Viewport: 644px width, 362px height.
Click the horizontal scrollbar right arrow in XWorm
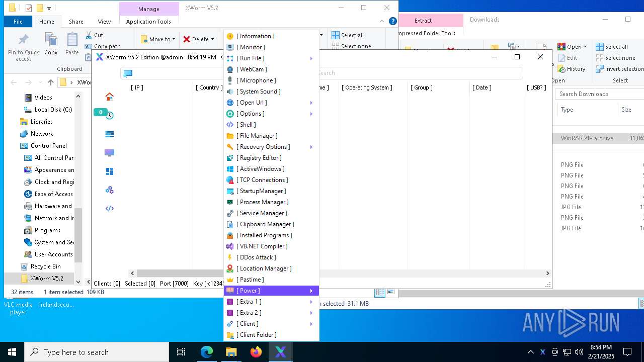[547, 273]
